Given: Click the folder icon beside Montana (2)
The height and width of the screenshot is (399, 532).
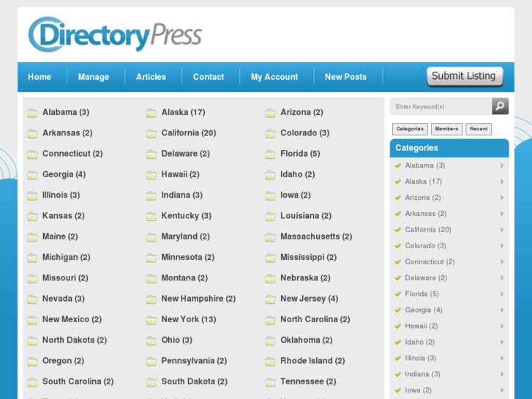Looking at the screenshot, I should click(x=151, y=278).
